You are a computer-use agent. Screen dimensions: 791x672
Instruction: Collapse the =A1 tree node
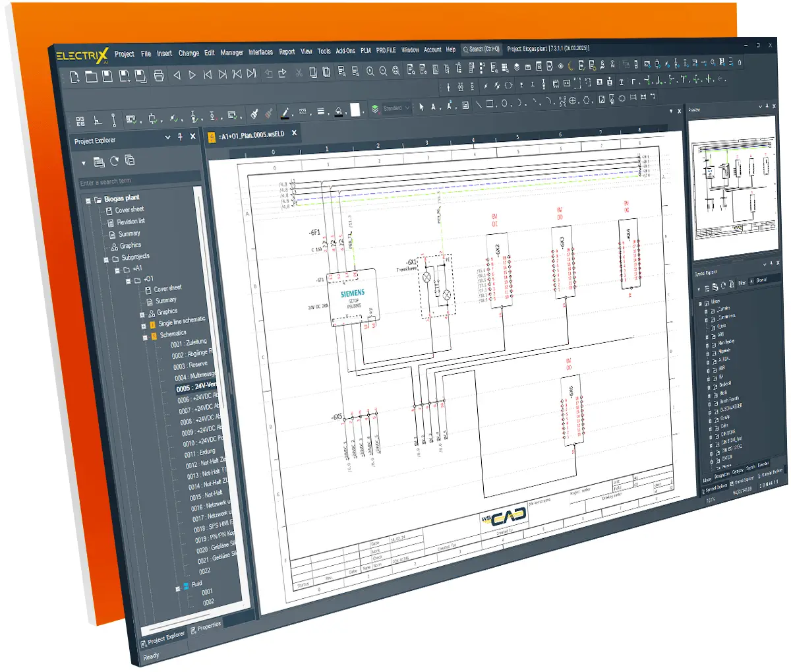117,270
